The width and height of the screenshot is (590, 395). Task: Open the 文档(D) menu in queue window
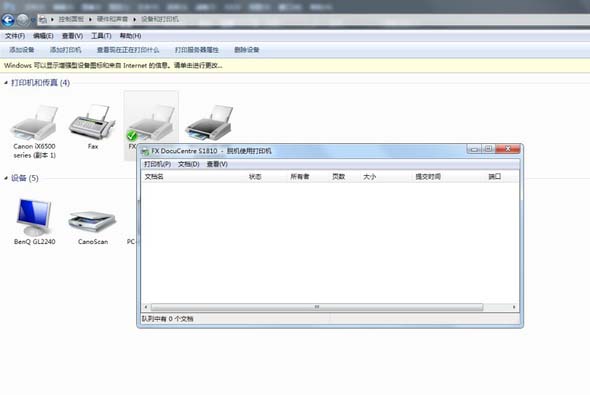point(189,164)
